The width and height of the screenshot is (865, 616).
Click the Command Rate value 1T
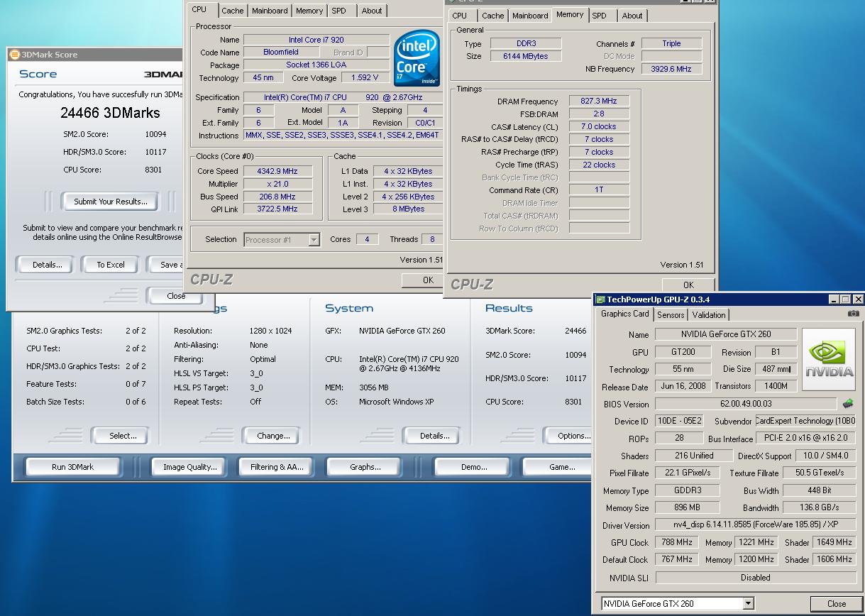coord(599,190)
